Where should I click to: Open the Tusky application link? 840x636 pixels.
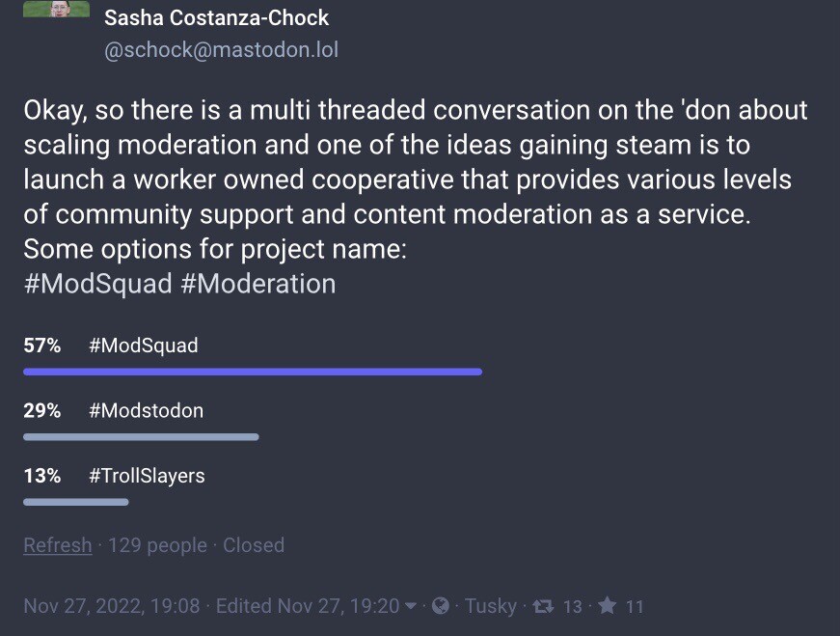[x=490, y=606]
